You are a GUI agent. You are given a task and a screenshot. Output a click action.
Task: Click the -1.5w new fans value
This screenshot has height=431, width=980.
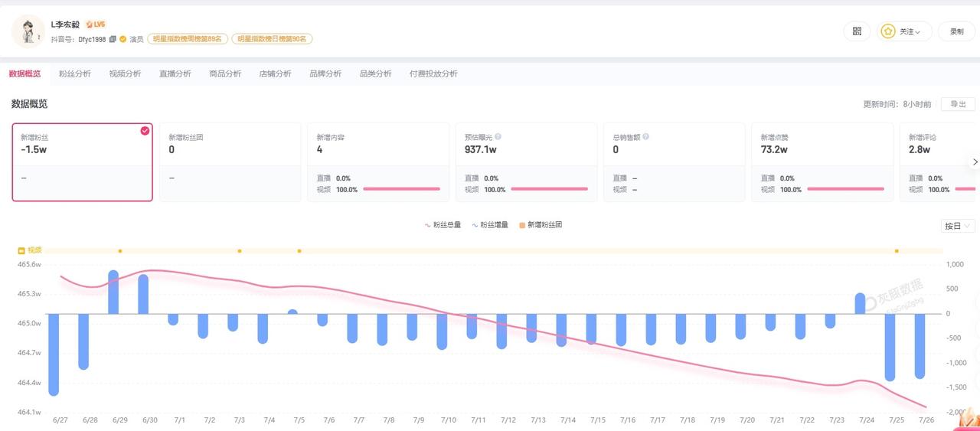tap(34, 150)
